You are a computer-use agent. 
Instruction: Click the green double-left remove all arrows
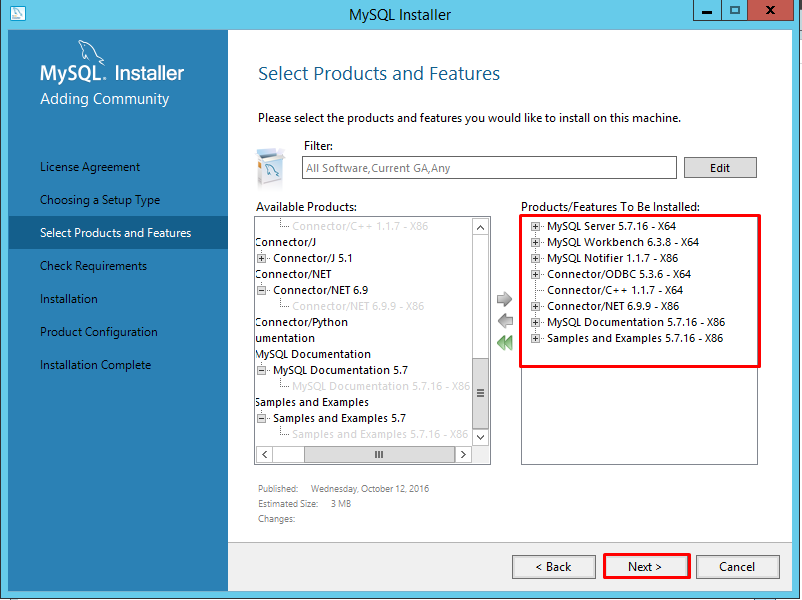click(x=505, y=343)
